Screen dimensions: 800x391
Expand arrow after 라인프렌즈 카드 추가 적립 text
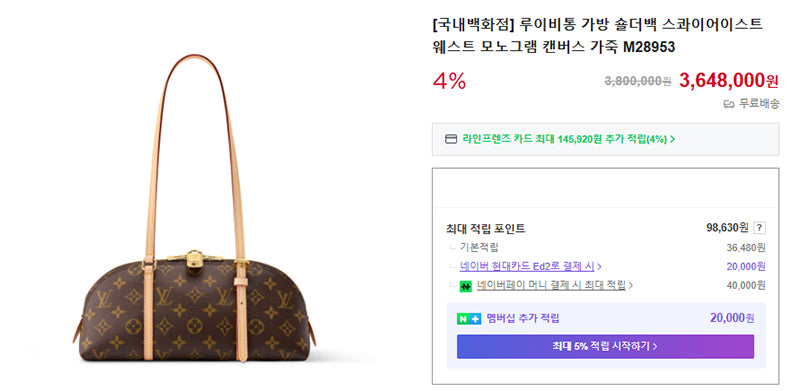tap(672, 139)
